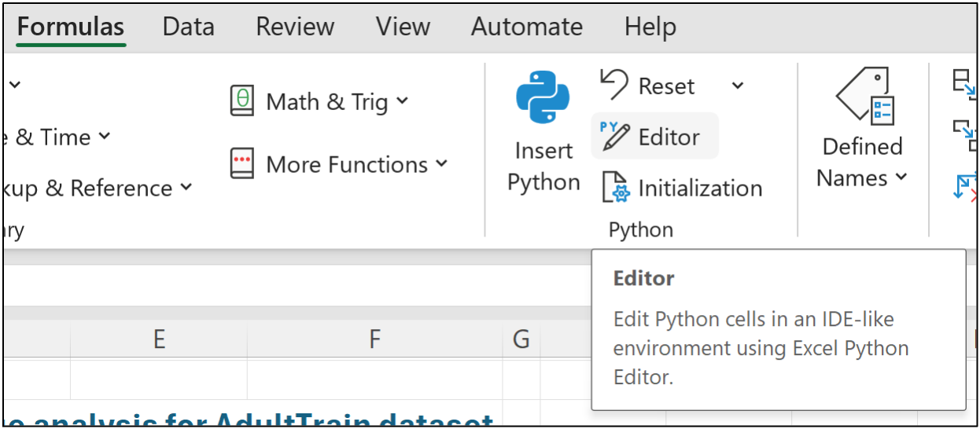Viewport: 980px width, 429px height.
Task: Open the Python Editor pencil icon
Action: (x=614, y=137)
